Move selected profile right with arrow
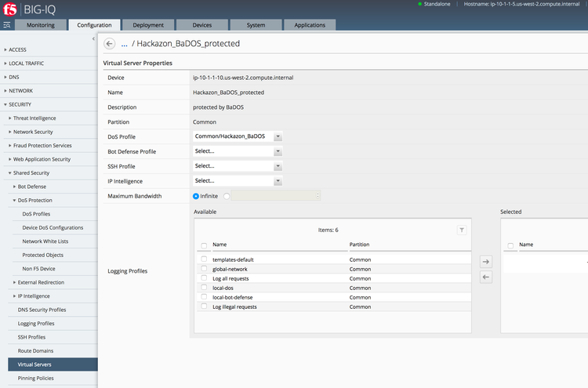The image size is (588, 388). click(x=486, y=261)
